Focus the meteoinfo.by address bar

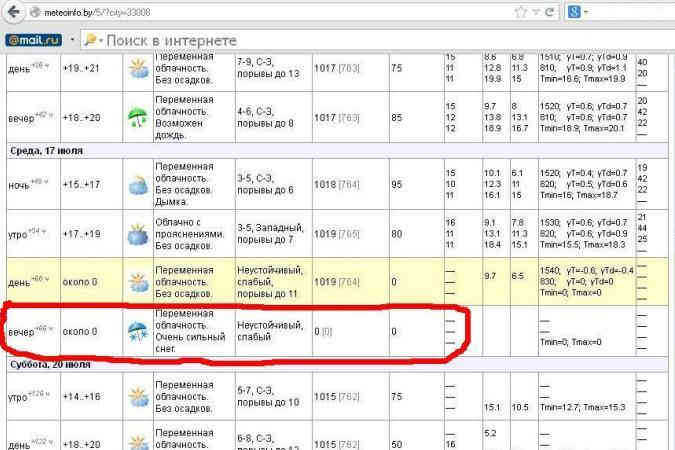pos(276,12)
